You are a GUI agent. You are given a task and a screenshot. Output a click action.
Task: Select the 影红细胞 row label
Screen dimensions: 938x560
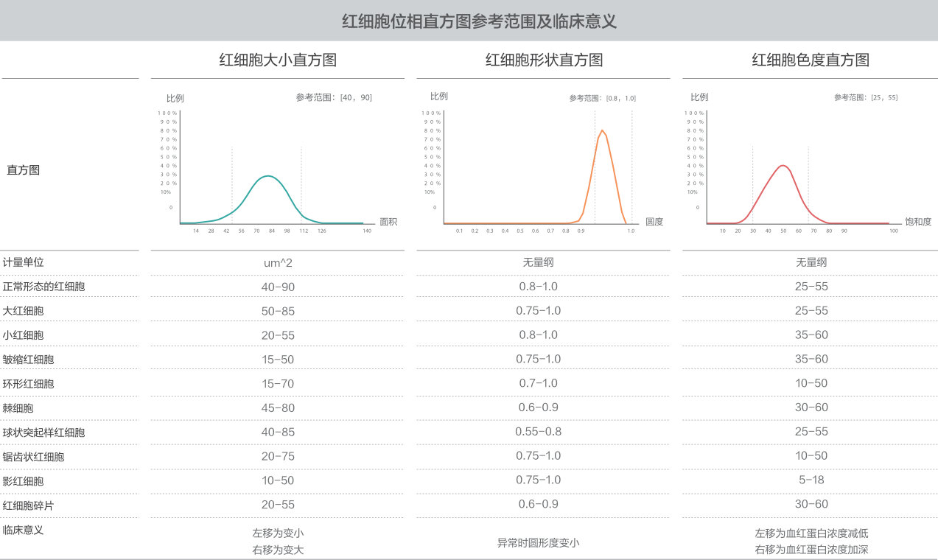point(23,481)
